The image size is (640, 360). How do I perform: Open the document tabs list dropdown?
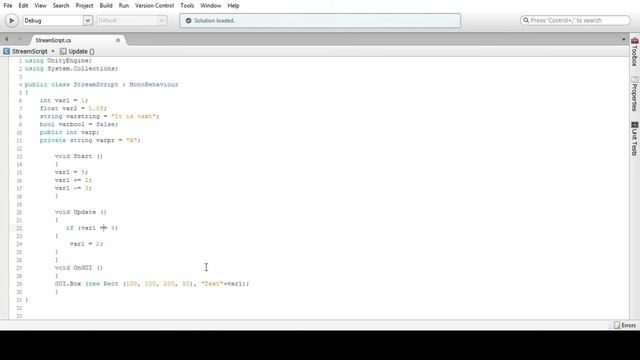(x=623, y=40)
